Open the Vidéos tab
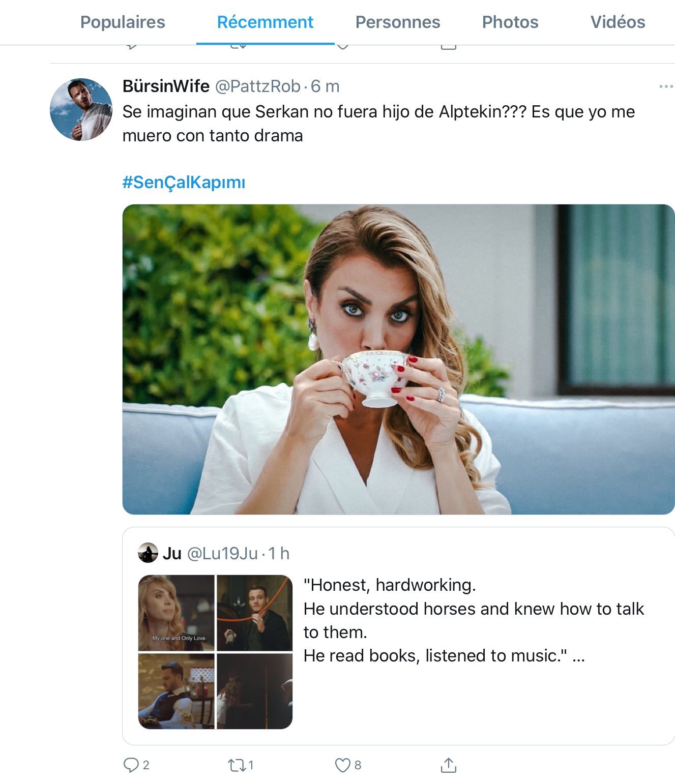Screen dimensions: 675x784 tap(618, 22)
